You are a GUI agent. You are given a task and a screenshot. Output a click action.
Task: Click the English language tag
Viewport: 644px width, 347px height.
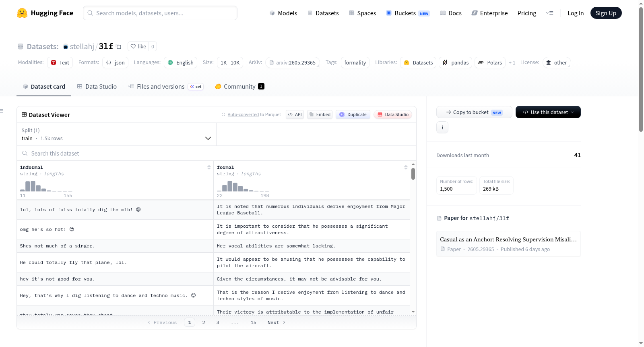(x=180, y=62)
